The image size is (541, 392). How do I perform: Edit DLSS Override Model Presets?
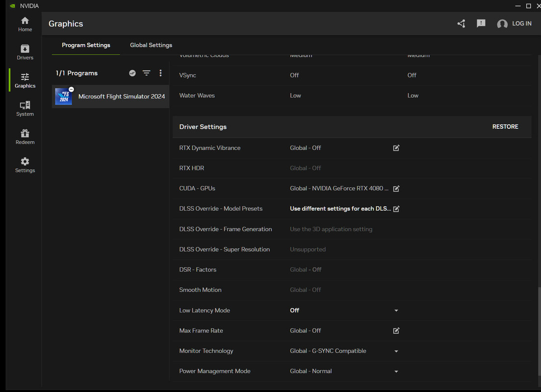pos(396,209)
